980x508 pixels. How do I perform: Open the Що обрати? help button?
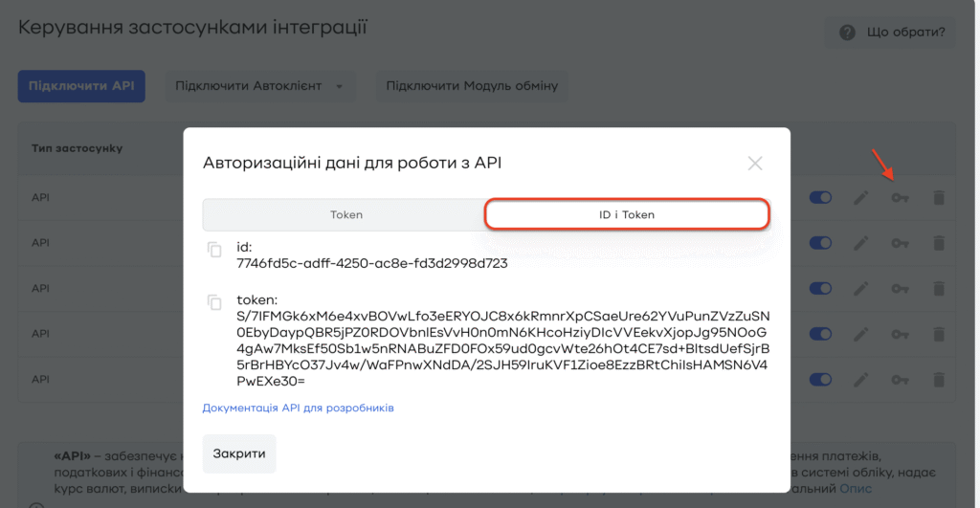pyautogui.click(x=895, y=33)
